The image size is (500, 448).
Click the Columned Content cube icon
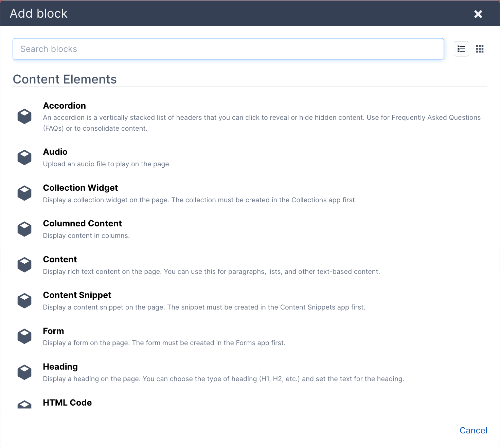(x=24, y=229)
